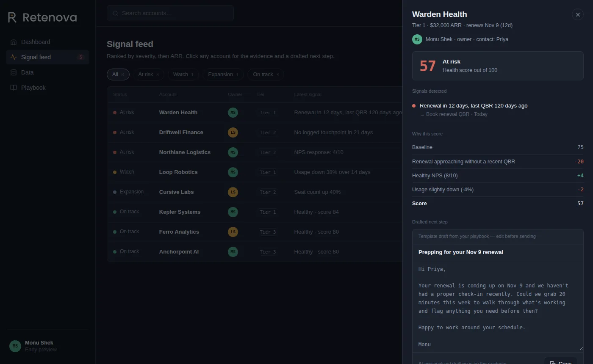Click the MS owner avatar in Loop Robotics row
The width and height of the screenshot is (593, 364).
point(233,172)
